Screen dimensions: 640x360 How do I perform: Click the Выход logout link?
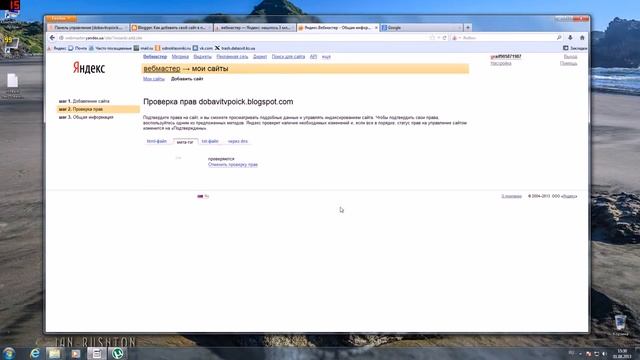(570, 57)
